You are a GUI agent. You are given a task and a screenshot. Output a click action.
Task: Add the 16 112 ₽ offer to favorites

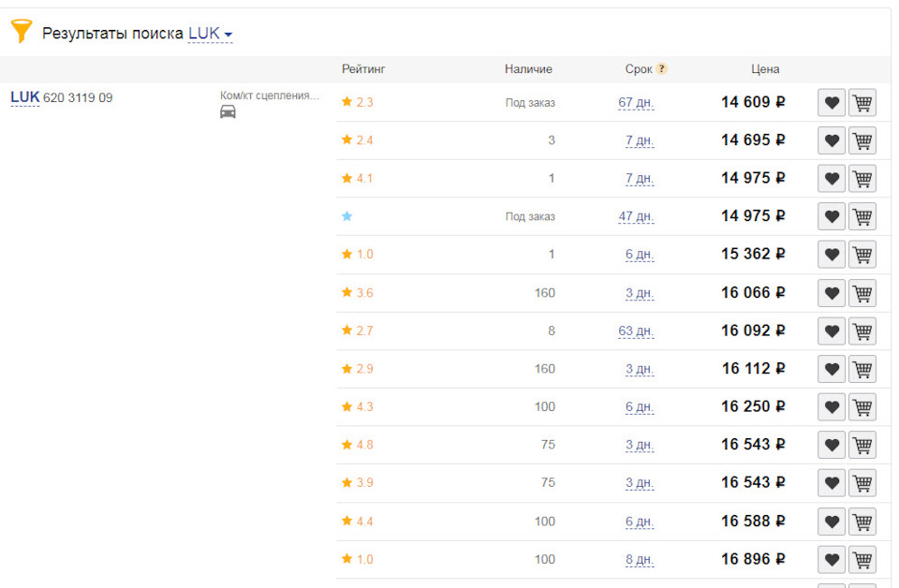(832, 369)
